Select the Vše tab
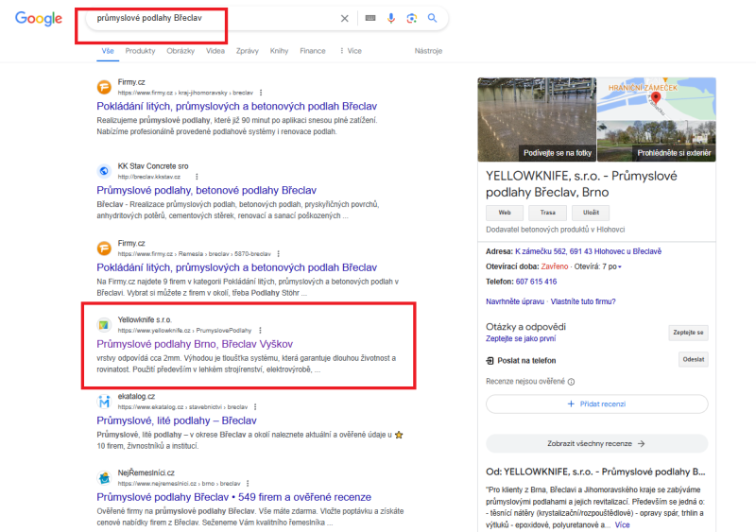This screenshot has height=532, width=756. (x=108, y=51)
